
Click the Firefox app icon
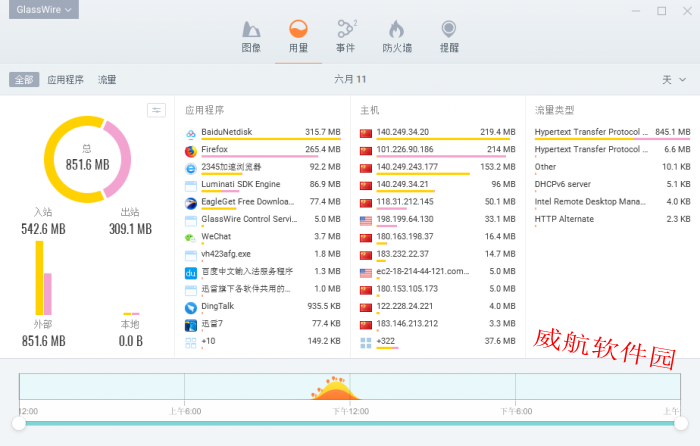tap(191, 151)
